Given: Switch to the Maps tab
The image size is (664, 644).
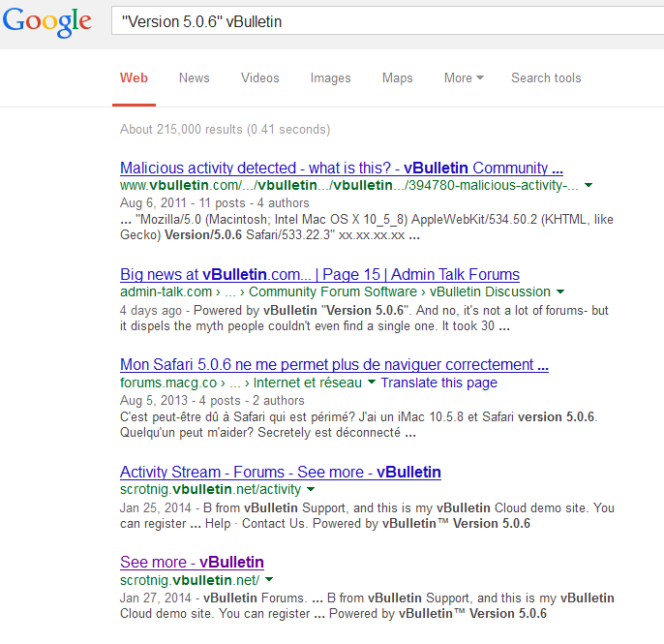Looking at the screenshot, I should point(397,77).
